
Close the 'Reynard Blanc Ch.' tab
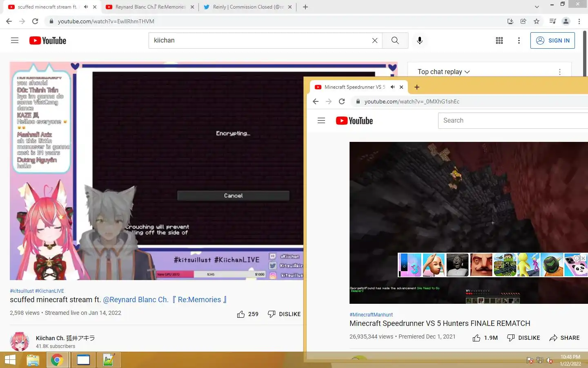(x=192, y=7)
